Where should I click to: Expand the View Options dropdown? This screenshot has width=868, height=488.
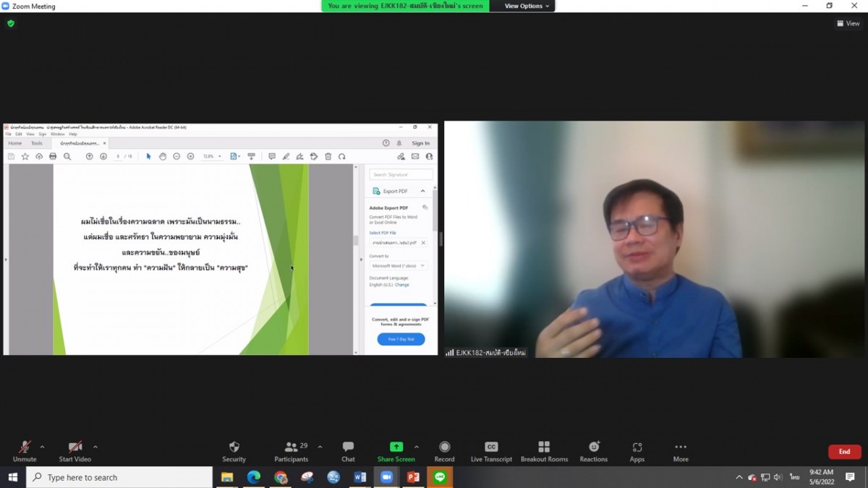tap(527, 6)
